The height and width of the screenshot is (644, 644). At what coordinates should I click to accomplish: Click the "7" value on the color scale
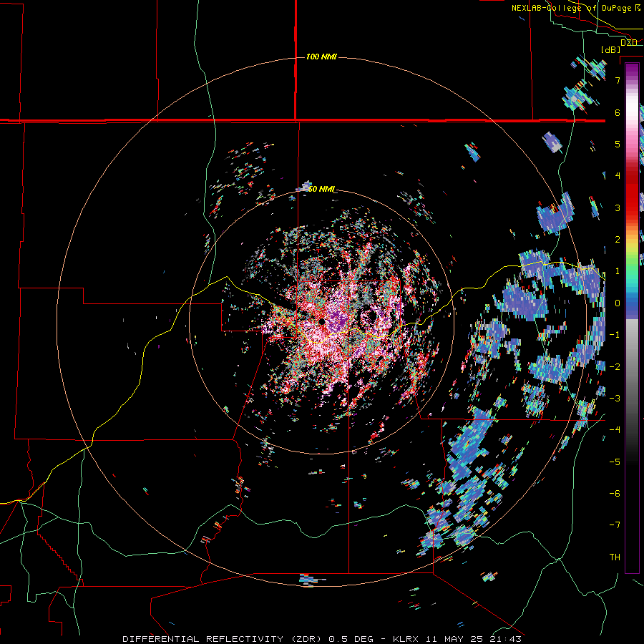618,80
